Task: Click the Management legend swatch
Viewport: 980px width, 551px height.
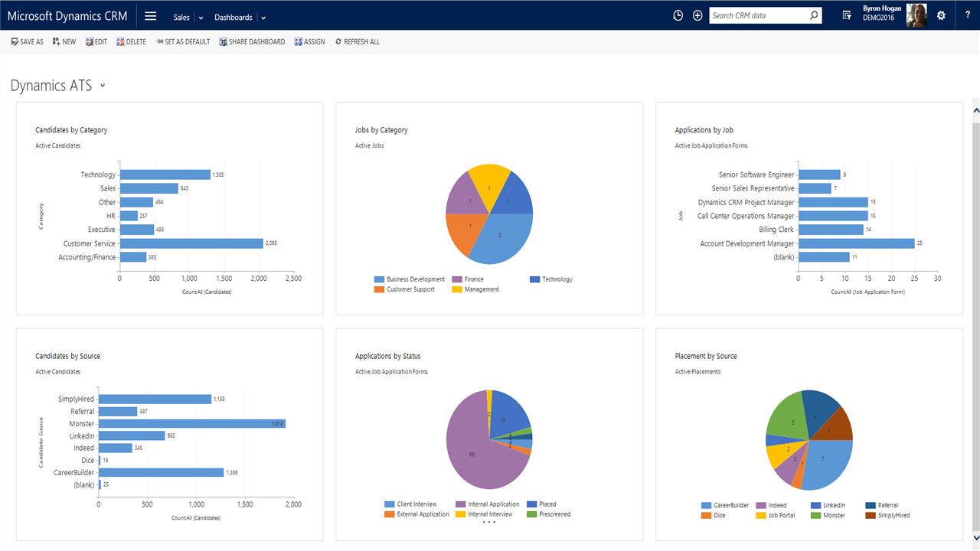Action: coord(457,289)
